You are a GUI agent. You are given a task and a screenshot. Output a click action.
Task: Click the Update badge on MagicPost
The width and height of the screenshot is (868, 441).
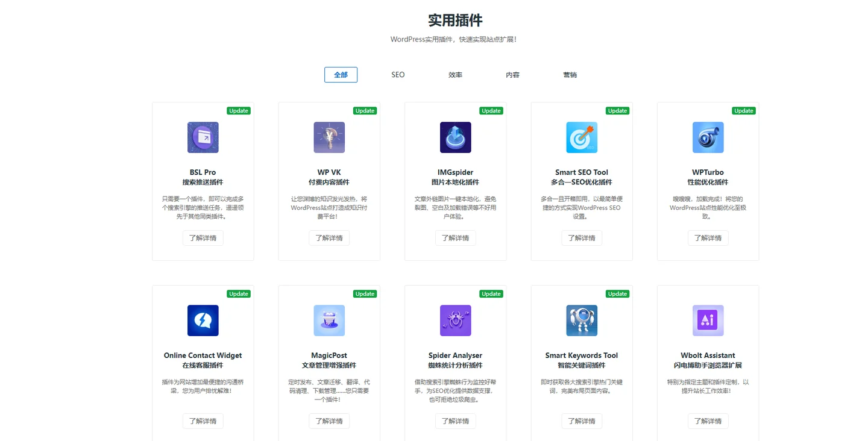(365, 294)
